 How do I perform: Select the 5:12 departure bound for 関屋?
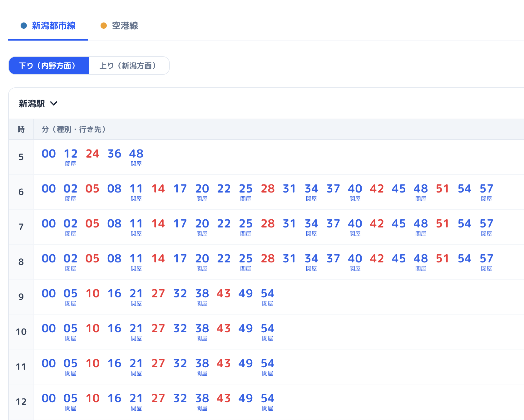[x=71, y=157]
